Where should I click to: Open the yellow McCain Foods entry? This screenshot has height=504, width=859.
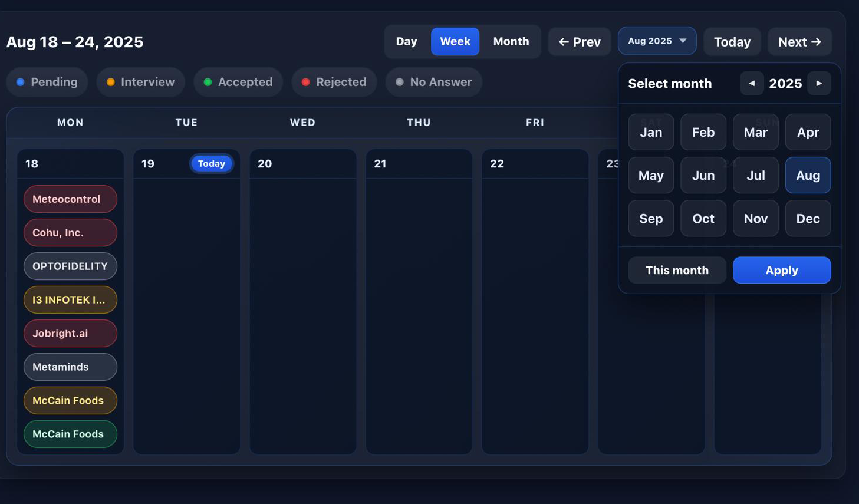click(70, 401)
